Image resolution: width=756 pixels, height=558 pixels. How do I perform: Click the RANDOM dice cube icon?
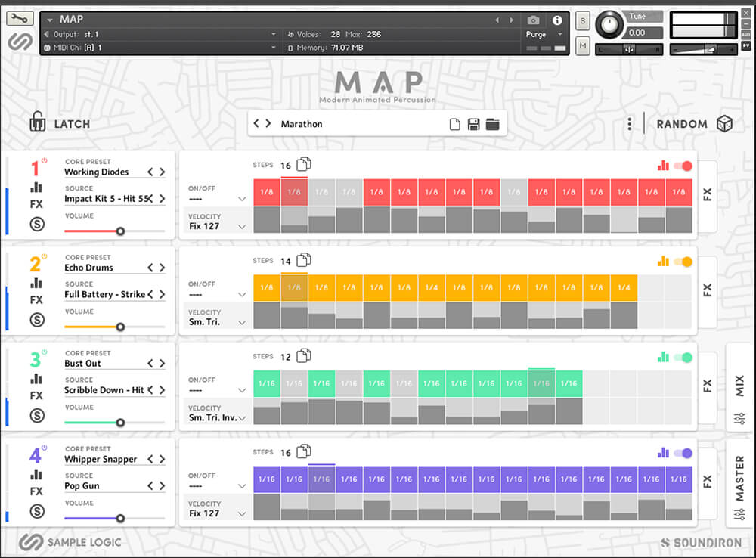click(x=724, y=124)
